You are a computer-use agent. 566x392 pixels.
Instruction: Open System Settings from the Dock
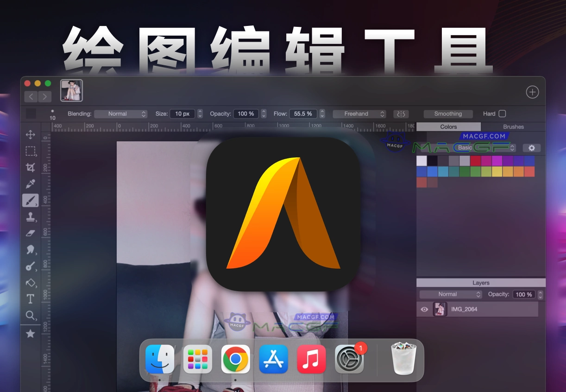coord(349,359)
